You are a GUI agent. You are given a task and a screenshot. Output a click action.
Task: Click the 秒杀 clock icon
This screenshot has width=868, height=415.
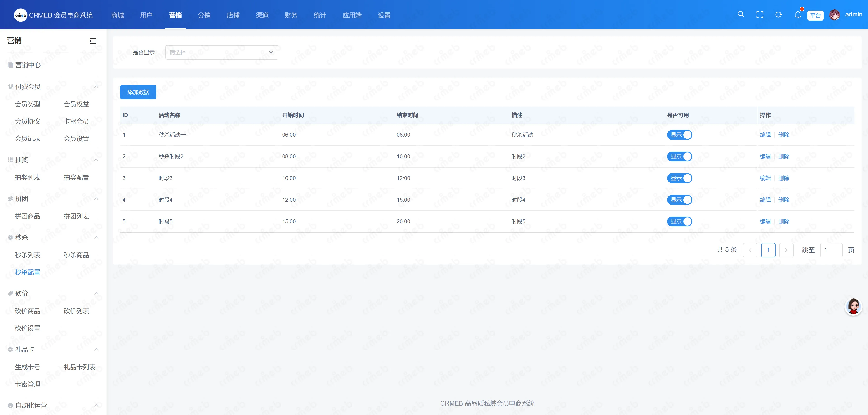[x=10, y=238]
